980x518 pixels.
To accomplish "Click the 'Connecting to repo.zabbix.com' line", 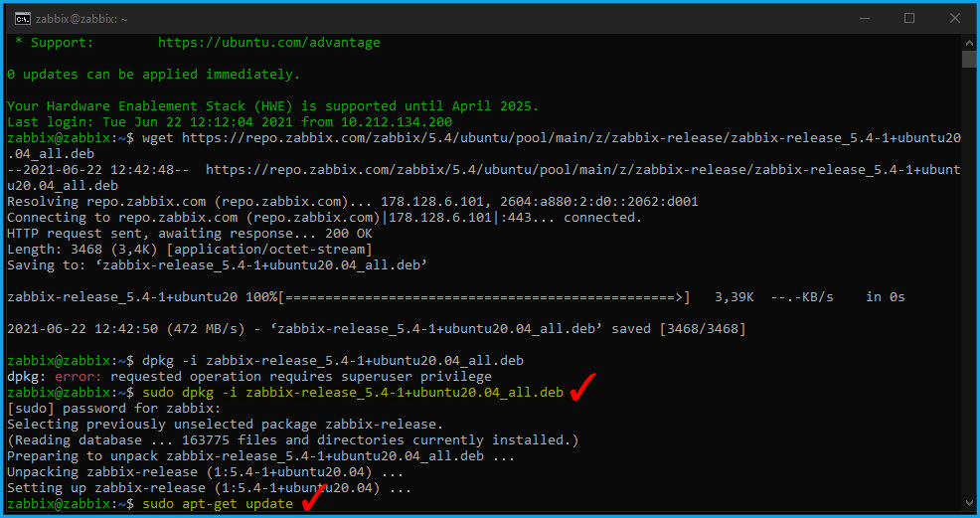I will (324, 218).
